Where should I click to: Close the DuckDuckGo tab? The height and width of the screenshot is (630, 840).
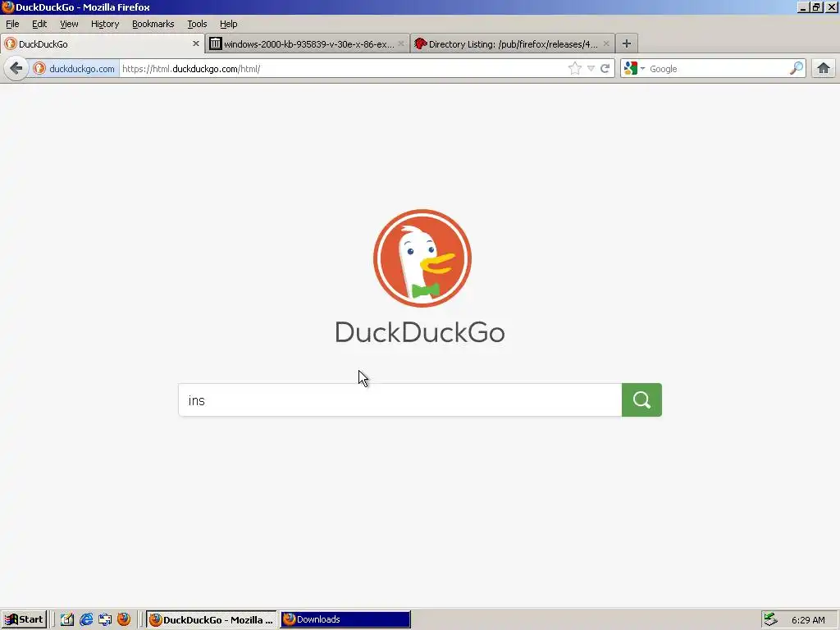(196, 44)
